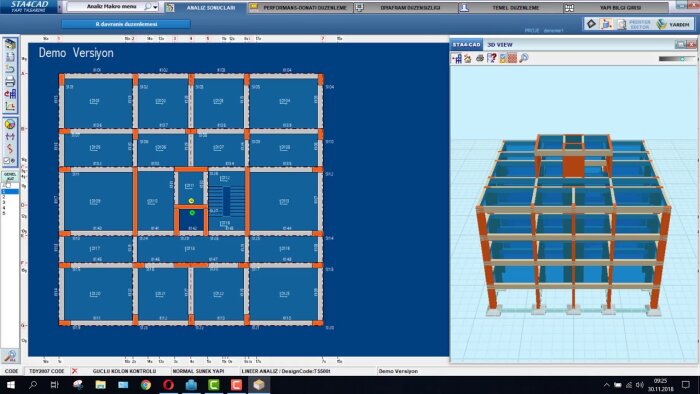Toggle the checkbox at left toolbar bottom

click(x=6, y=161)
